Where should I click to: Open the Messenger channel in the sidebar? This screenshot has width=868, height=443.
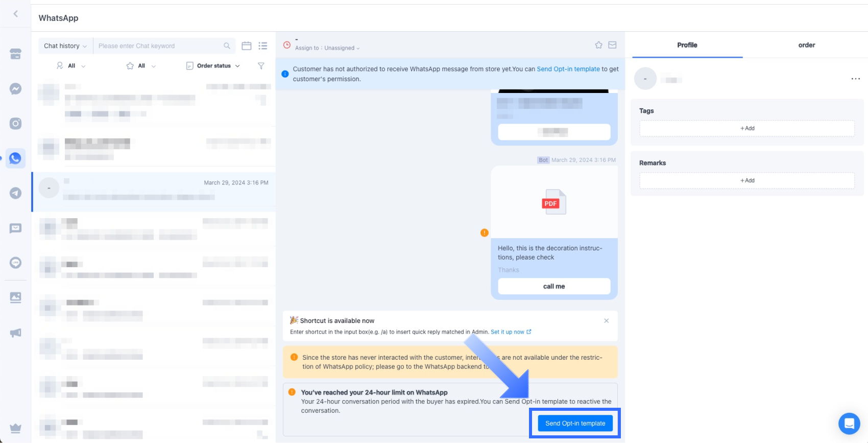coord(16,88)
